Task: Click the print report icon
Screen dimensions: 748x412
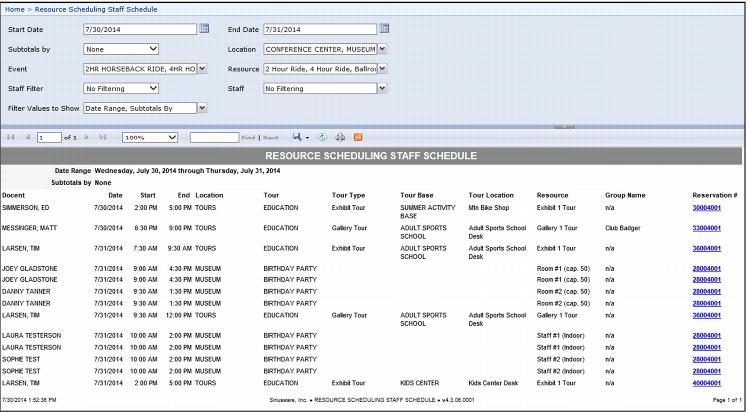Action: pyautogui.click(x=339, y=136)
